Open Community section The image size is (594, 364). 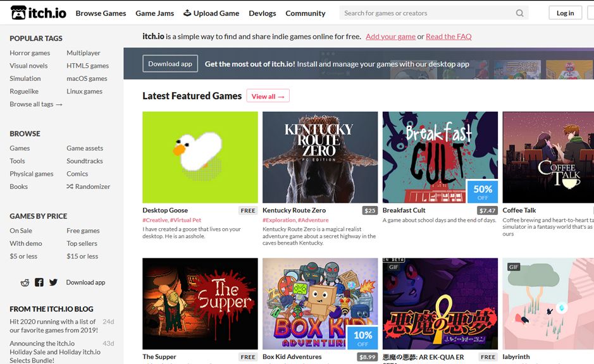click(x=306, y=13)
